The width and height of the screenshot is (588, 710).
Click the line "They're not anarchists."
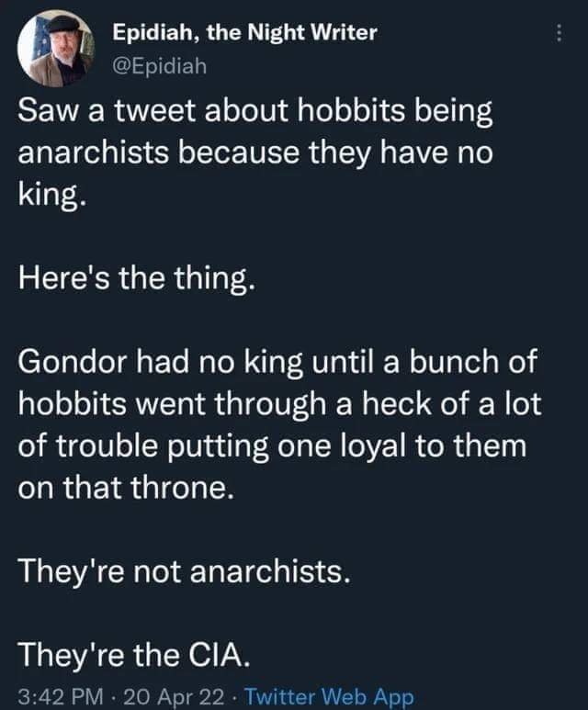coord(185,570)
